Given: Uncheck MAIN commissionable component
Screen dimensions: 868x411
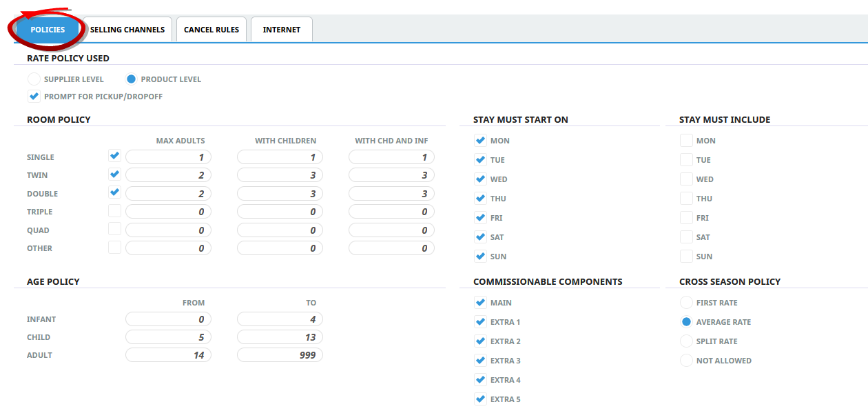Looking at the screenshot, I should [x=480, y=302].
